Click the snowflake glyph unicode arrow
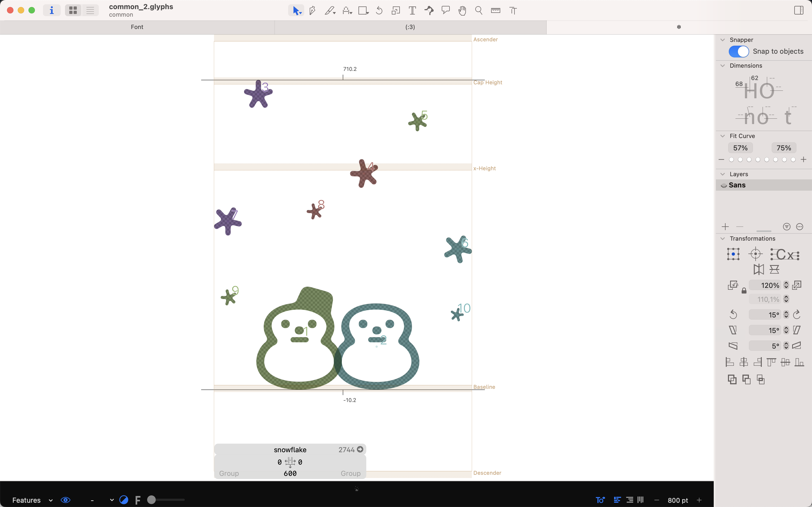 [360, 449]
